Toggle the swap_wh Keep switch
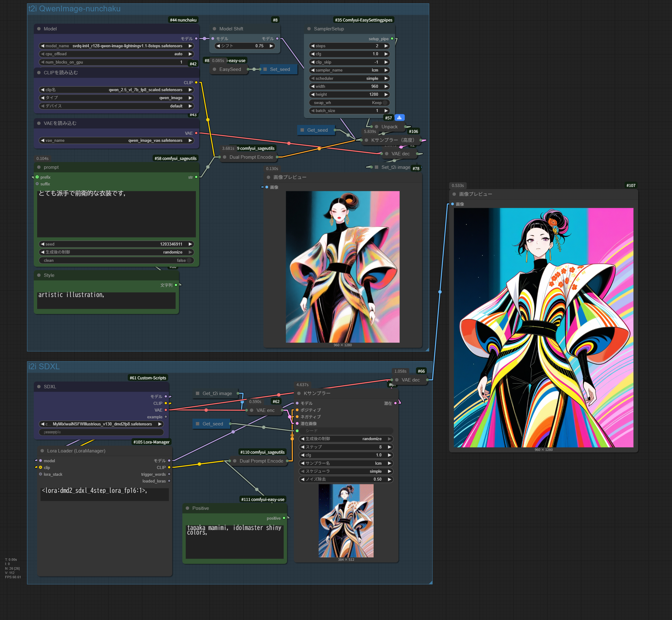Screen dimensions: 672x620 385,103
